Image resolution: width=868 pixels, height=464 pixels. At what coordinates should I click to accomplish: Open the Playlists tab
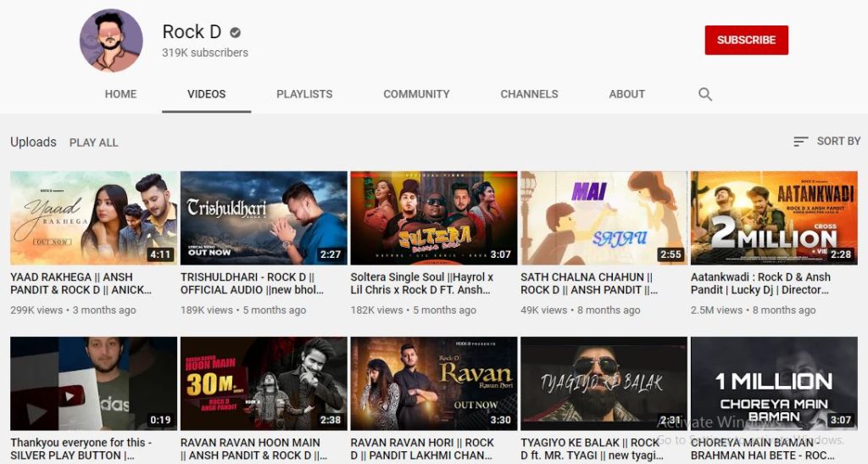[x=304, y=94]
